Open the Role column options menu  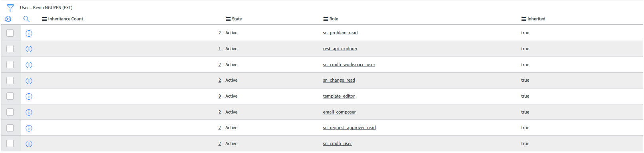pyautogui.click(x=326, y=19)
